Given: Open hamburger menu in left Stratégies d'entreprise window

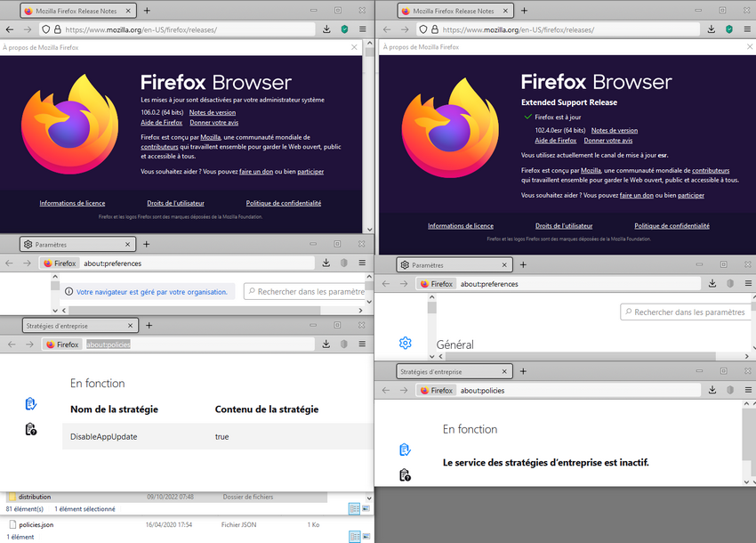Looking at the screenshot, I should (362, 344).
